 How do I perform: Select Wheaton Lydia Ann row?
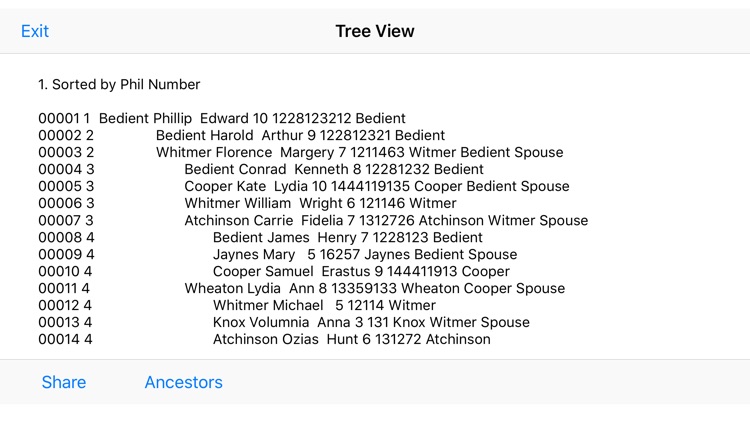click(x=302, y=289)
